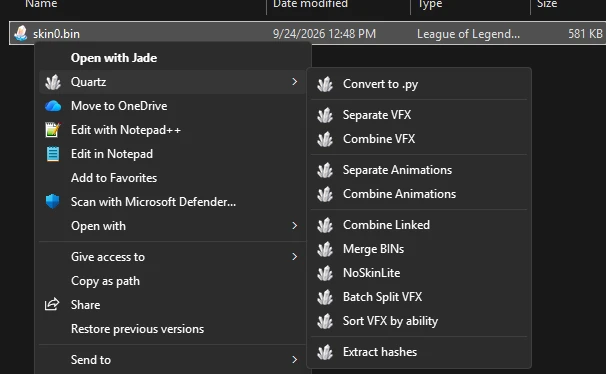Click the 9/24/2026 12:48 PM date cell
Image resolution: width=606 pixels, height=374 pixels.
(x=324, y=34)
